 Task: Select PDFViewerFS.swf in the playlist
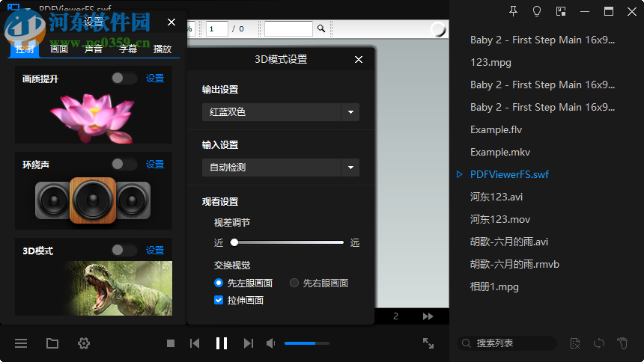tap(510, 174)
